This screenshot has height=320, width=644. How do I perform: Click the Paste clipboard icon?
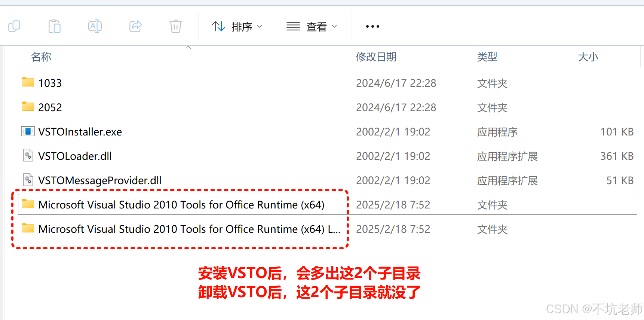pyautogui.click(x=55, y=26)
